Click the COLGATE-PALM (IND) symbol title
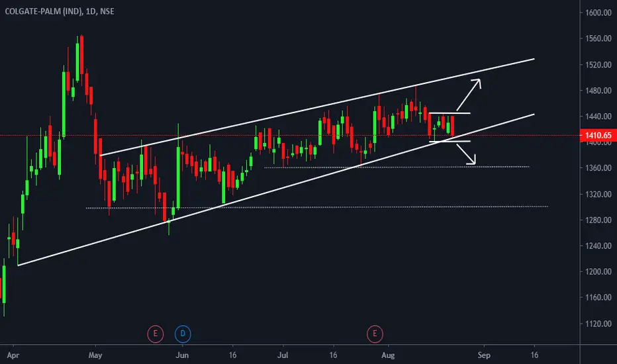Viewport: 617px width, 364px height. pyautogui.click(x=43, y=11)
